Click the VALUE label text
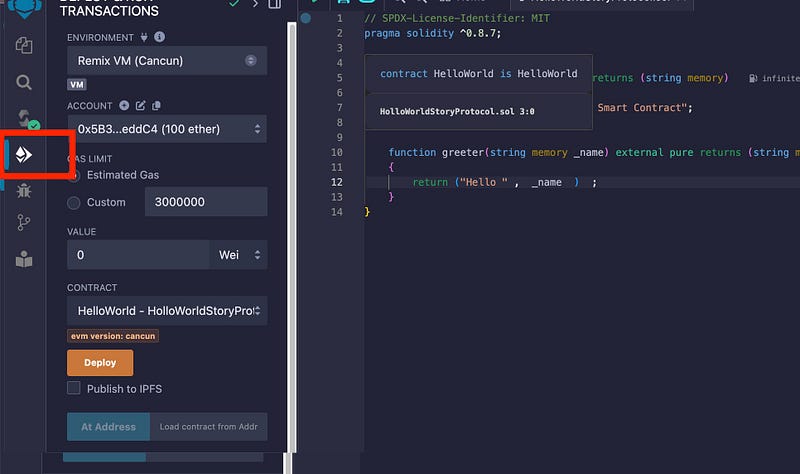800x474 pixels. 81,232
